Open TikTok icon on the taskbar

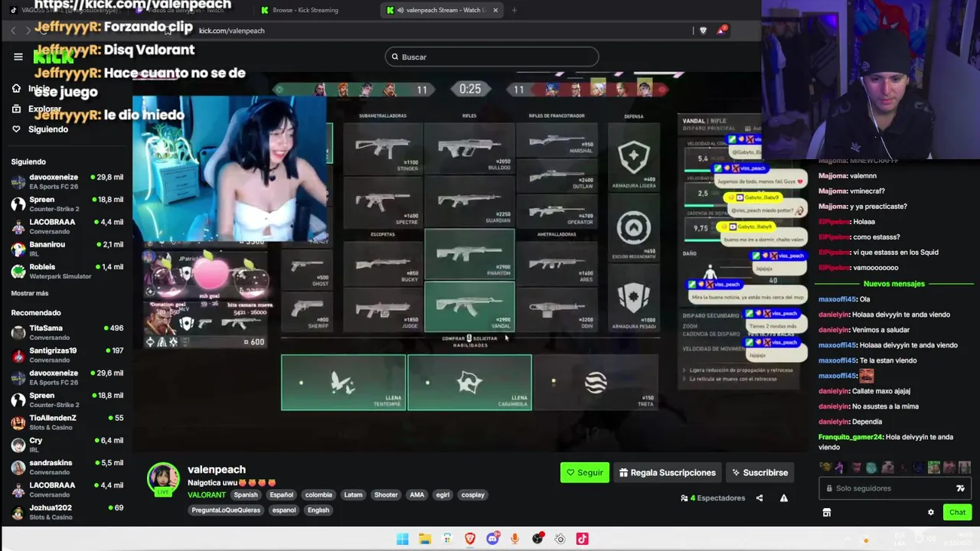click(583, 539)
